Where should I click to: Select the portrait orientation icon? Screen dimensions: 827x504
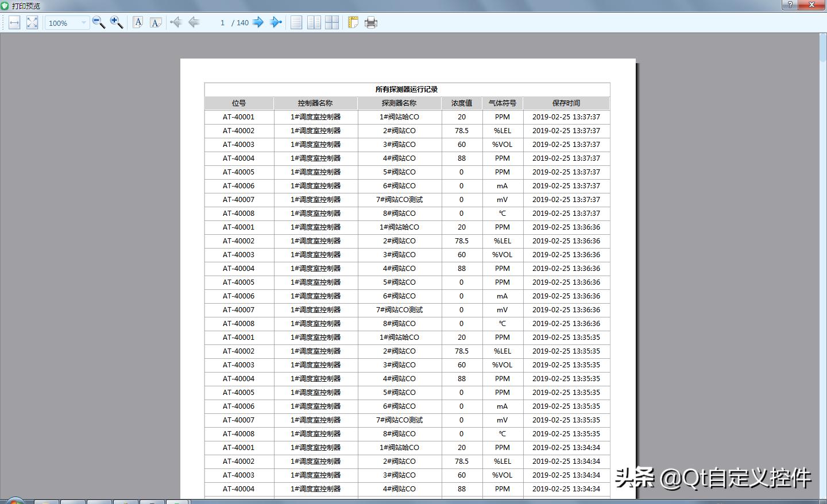point(138,22)
